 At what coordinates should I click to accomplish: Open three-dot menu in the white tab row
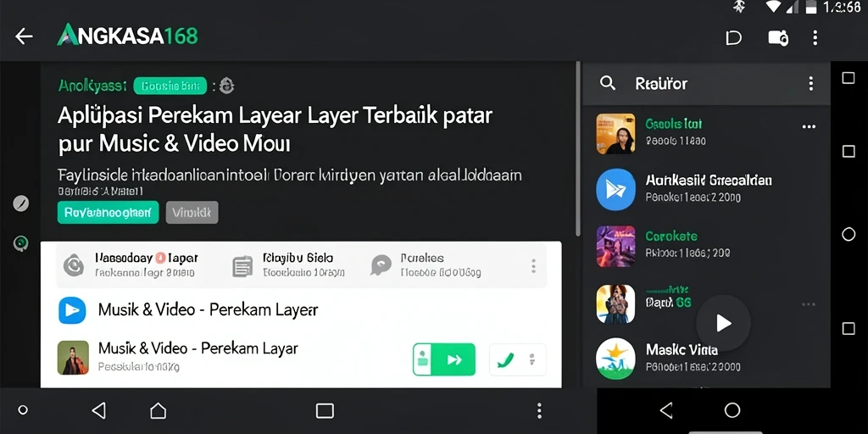point(534,265)
